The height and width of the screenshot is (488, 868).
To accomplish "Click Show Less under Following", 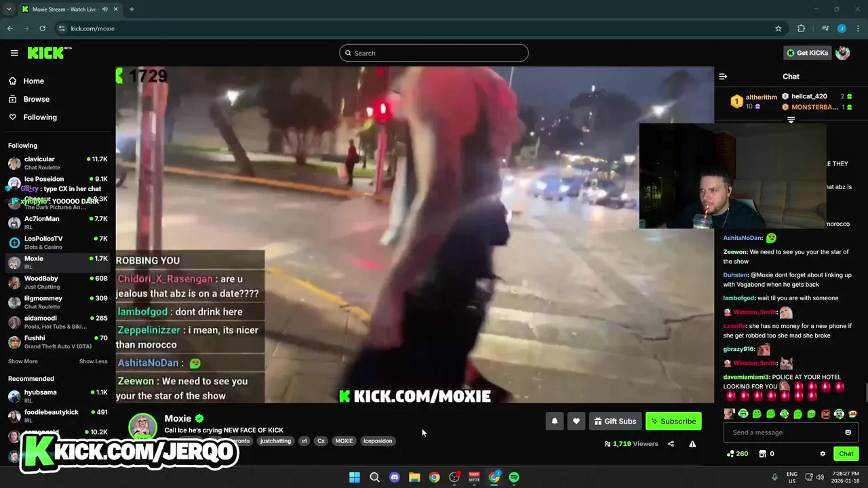I will [x=93, y=361].
